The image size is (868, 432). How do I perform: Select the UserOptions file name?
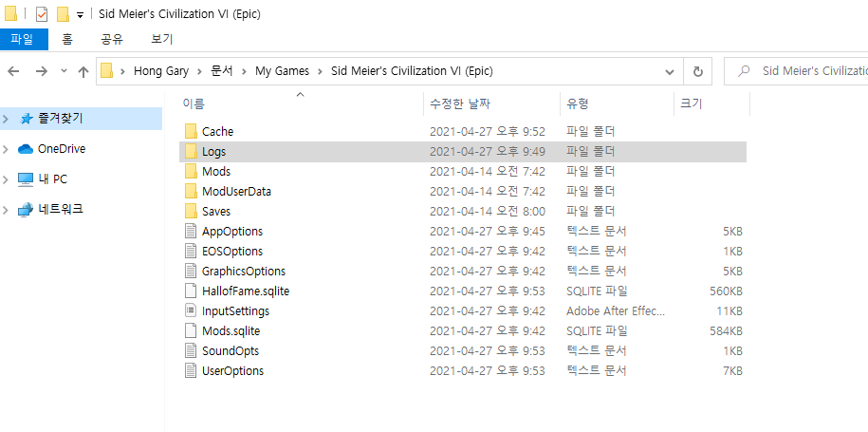pos(233,370)
